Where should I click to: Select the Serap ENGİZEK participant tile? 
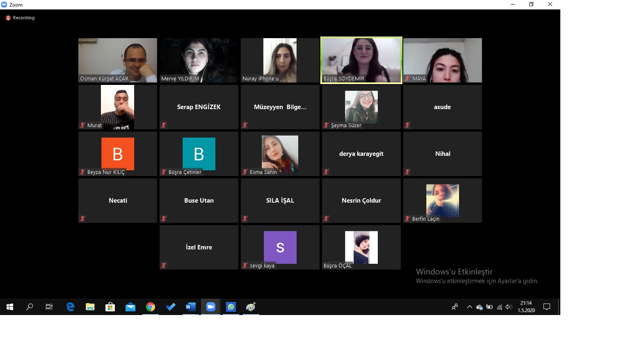199,107
